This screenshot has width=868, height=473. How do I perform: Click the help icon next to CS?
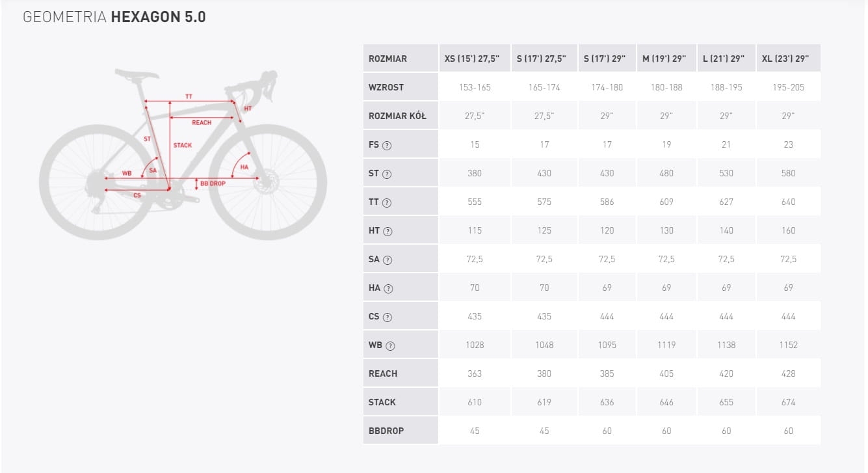point(388,317)
